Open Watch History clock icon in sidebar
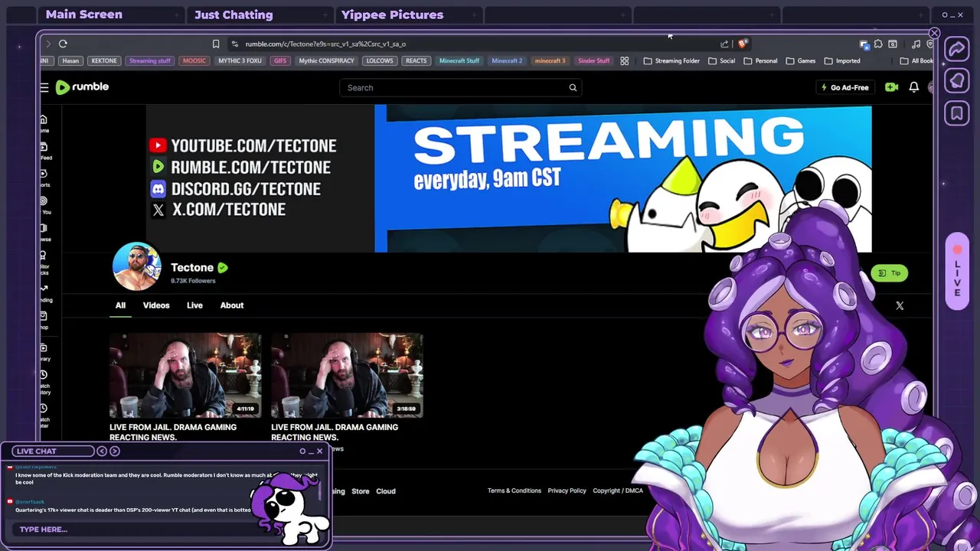Image resolution: width=980 pixels, height=551 pixels. [44, 375]
